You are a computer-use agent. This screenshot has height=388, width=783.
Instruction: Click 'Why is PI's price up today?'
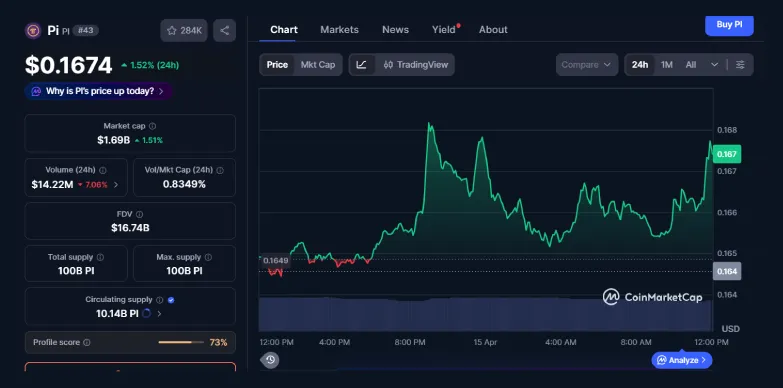[100, 91]
